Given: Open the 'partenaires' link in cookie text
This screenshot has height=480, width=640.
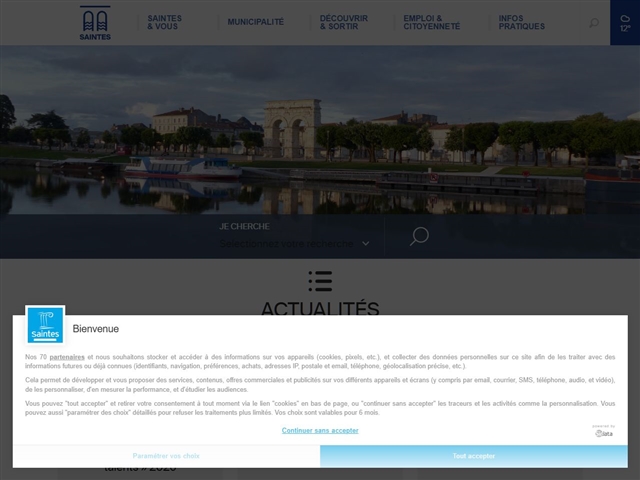Looking at the screenshot, I should click(67, 357).
